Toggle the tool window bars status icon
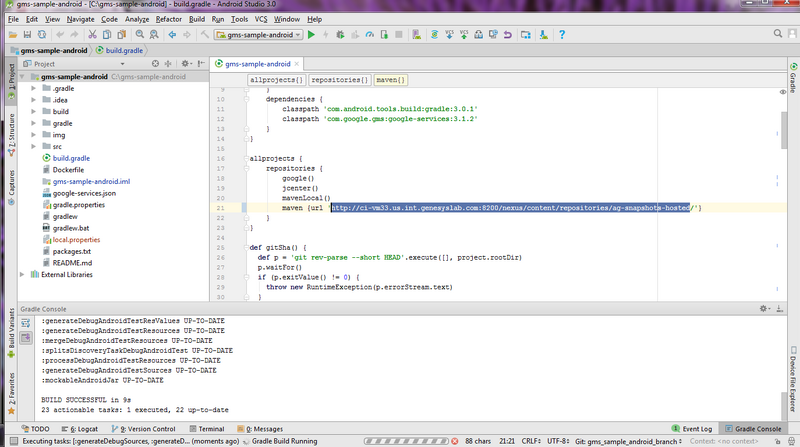The width and height of the screenshot is (800, 447). point(14,441)
